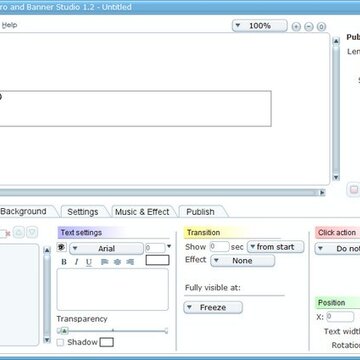Click the reset zoom circle icon

pos(321,27)
